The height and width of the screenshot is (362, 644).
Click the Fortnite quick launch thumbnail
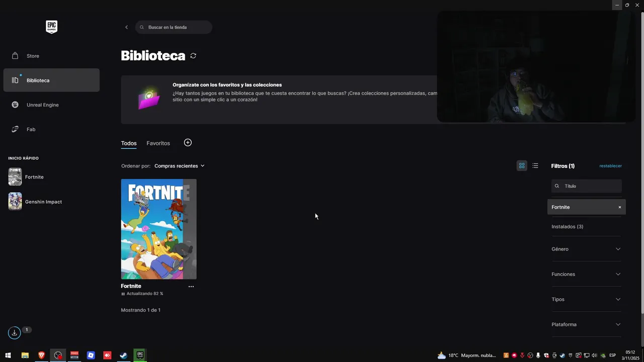pyautogui.click(x=15, y=177)
